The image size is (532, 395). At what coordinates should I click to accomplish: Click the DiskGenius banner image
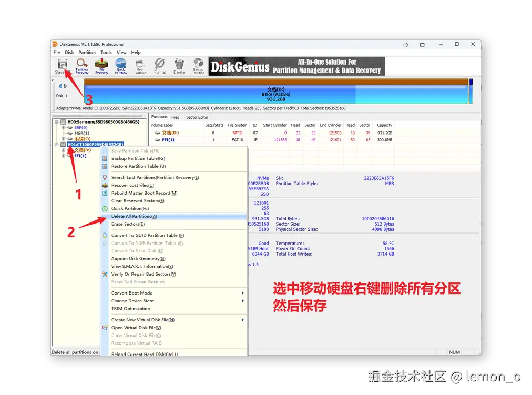coord(296,66)
